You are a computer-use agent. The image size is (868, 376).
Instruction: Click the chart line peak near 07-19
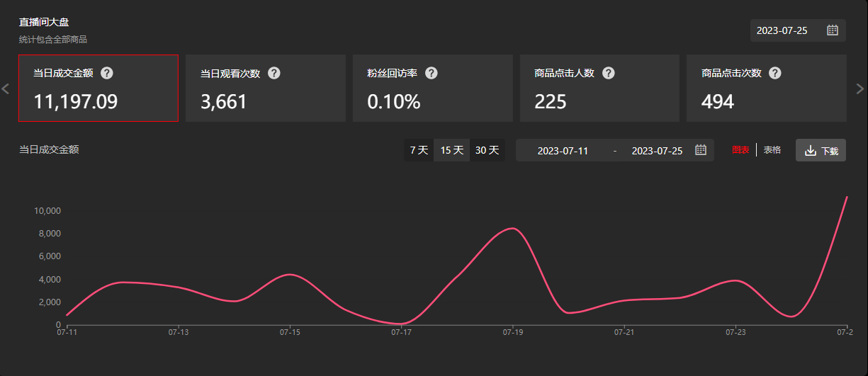click(x=513, y=228)
